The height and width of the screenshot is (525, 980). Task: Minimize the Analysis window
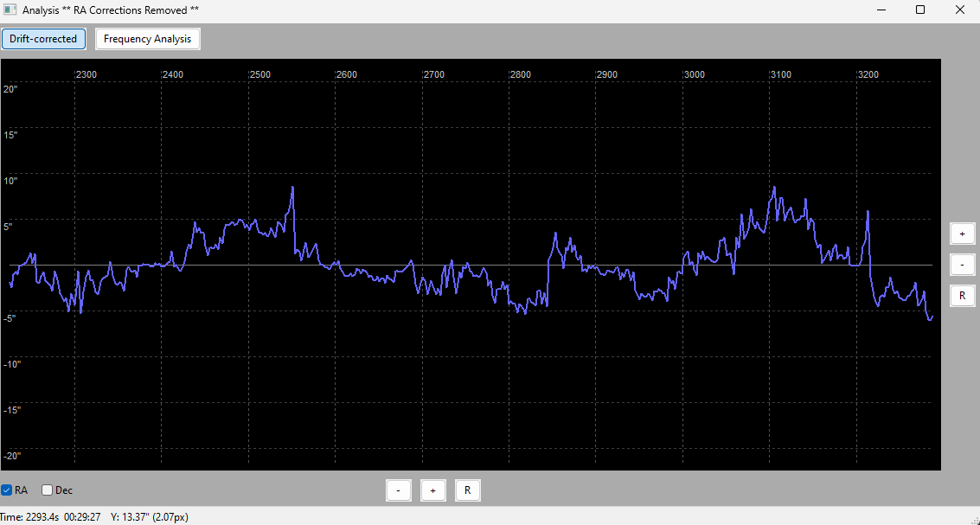coord(881,10)
